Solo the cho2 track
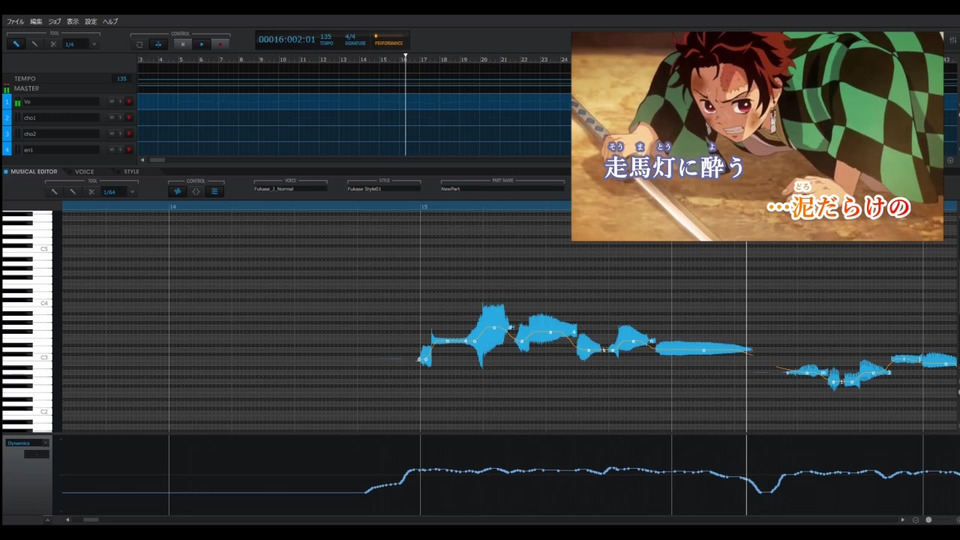The image size is (960, 540). (x=120, y=133)
